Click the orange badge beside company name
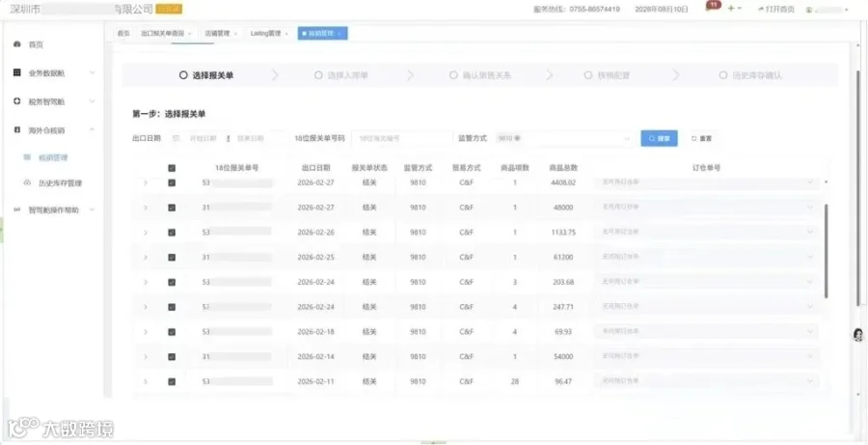 (169, 9)
